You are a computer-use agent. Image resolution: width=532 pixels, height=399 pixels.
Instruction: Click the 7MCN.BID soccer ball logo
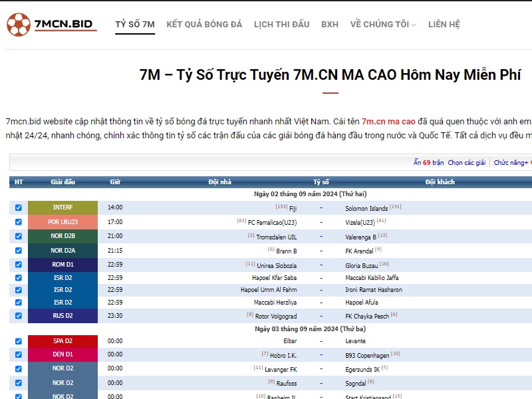pyautogui.click(x=52, y=25)
